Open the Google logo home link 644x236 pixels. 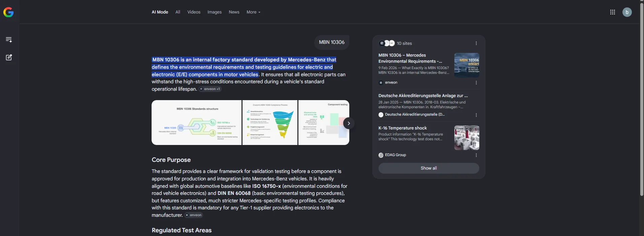(x=8, y=12)
